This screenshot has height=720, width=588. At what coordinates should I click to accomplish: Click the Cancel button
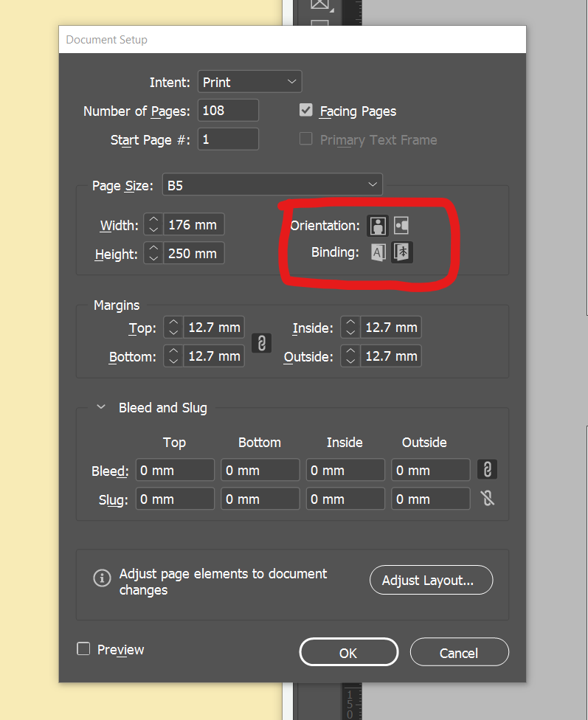click(x=460, y=652)
